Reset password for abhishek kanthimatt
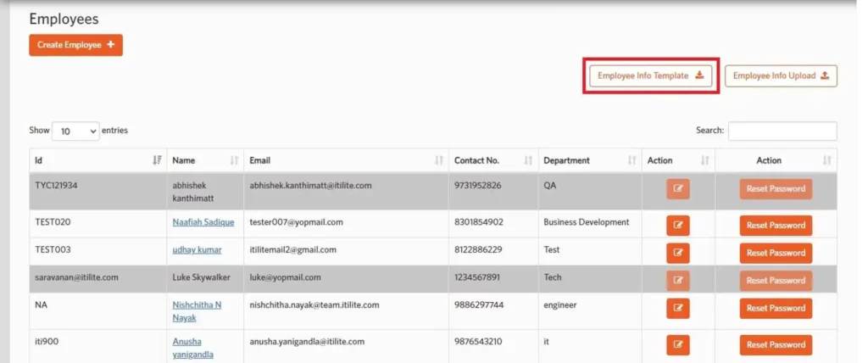This screenshot has height=363, width=868. (776, 189)
